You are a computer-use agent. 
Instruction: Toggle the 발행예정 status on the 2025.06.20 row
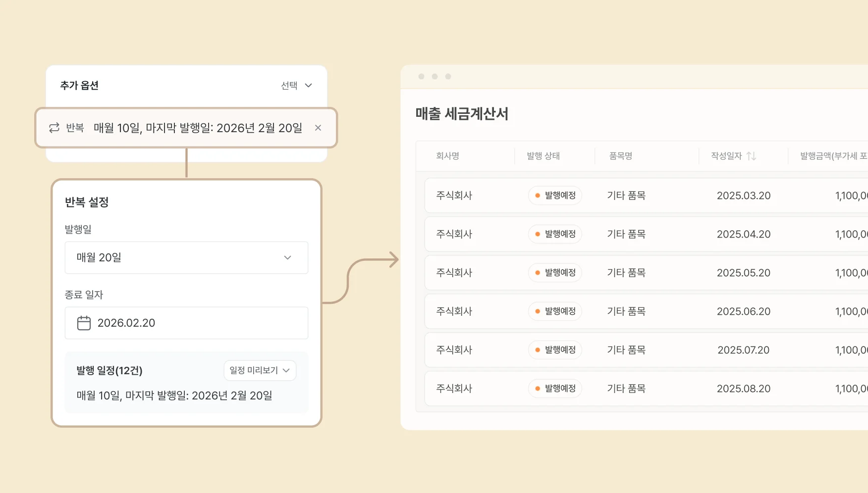point(555,311)
